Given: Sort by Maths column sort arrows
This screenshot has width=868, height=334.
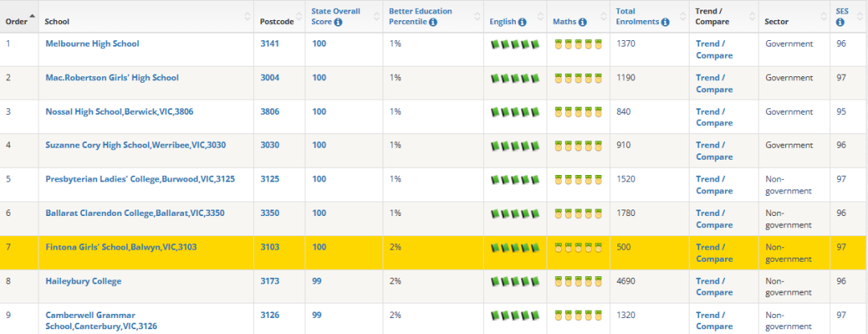Looking at the screenshot, I should [x=604, y=17].
